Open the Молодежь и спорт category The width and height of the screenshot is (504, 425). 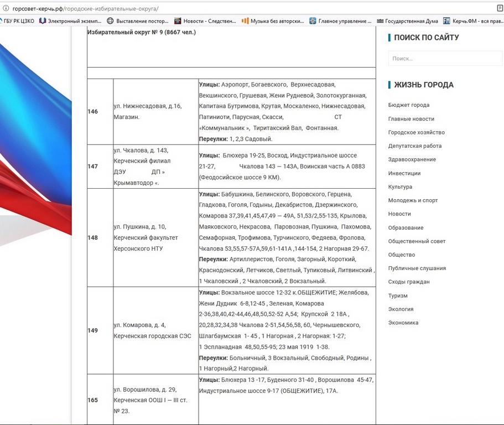click(x=413, y=200)
